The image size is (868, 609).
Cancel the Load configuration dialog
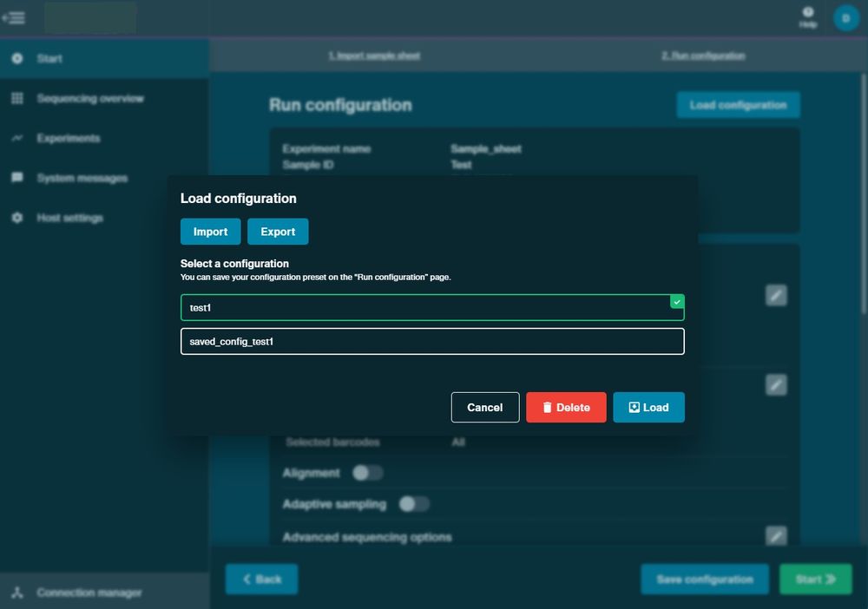point(485,407)
